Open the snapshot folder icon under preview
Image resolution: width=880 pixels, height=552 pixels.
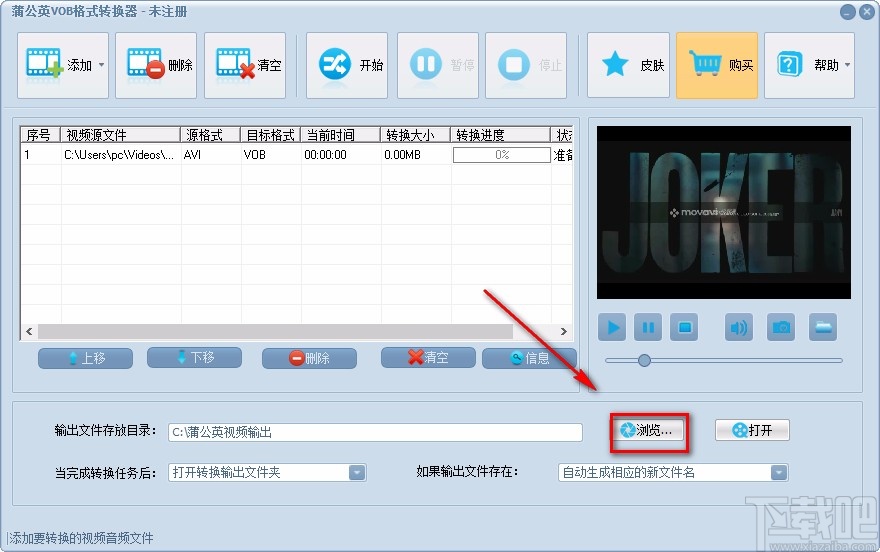pyautogui.click(x=823, y=327)
